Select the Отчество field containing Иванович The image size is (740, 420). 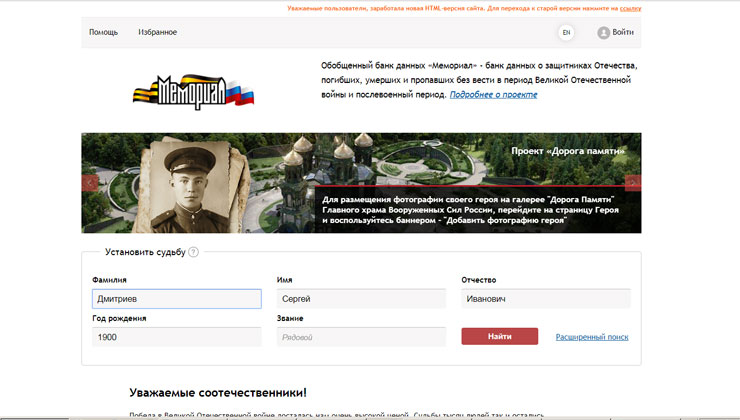545,298
